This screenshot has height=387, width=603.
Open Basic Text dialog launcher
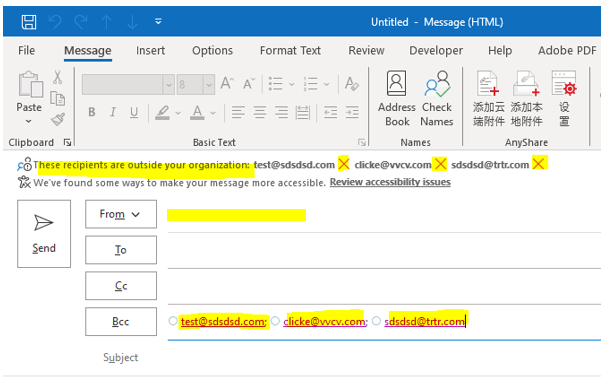tap(361, 143)
